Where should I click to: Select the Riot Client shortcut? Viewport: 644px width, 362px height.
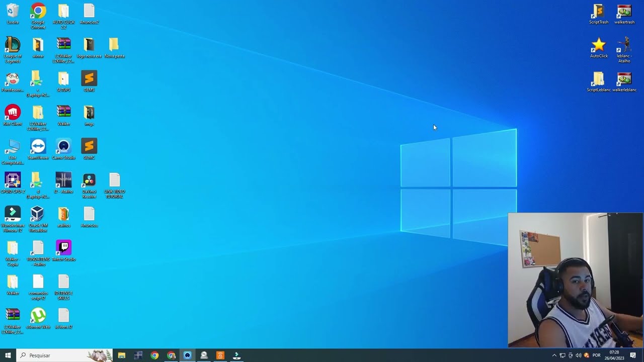[13, 115]
